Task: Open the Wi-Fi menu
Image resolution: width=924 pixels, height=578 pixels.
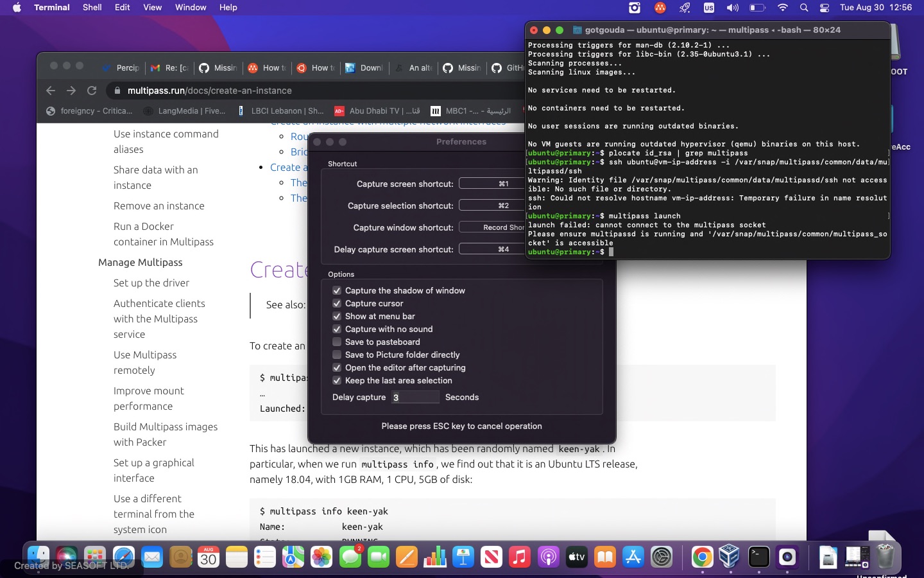Action: pos(783,8)
